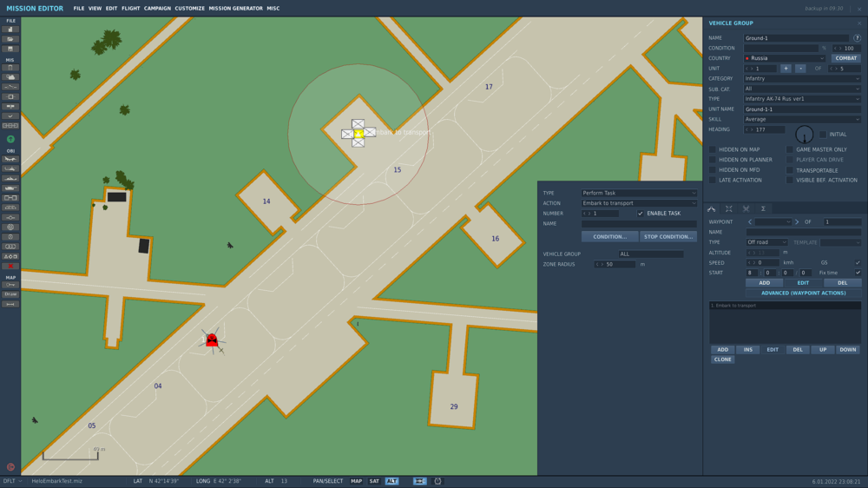Open the briefing clipboard icon
868x488 pixels.
coord(10,68)
